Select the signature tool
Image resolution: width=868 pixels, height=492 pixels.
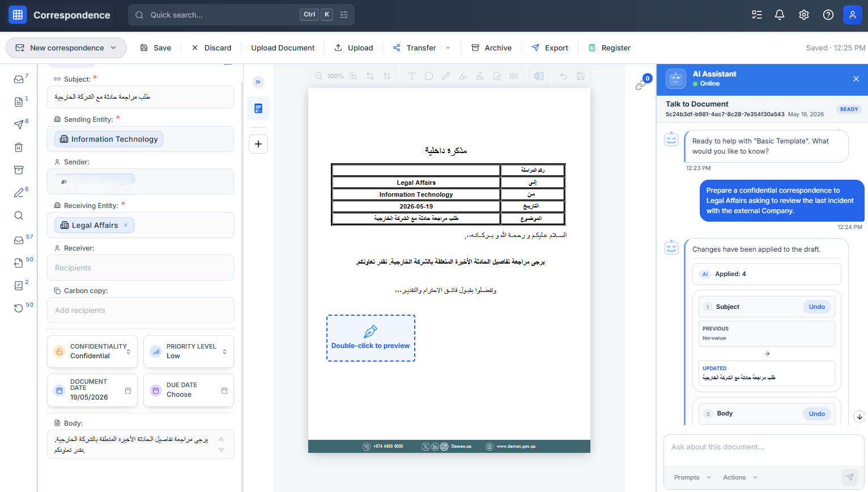pos(480,76)
